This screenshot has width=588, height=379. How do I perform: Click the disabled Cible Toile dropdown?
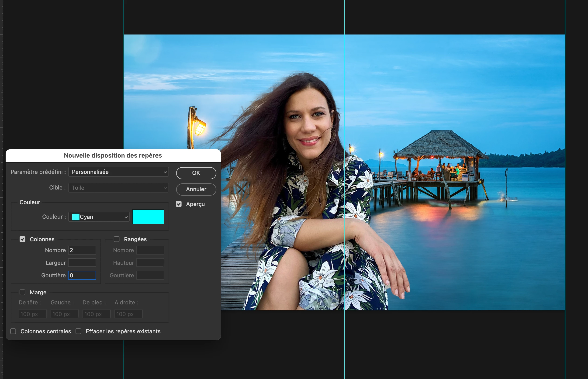118,188
